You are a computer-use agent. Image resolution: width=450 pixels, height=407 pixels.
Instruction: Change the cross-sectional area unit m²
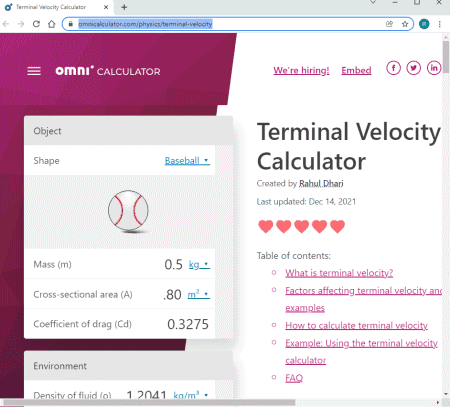(x=199, y=294)
